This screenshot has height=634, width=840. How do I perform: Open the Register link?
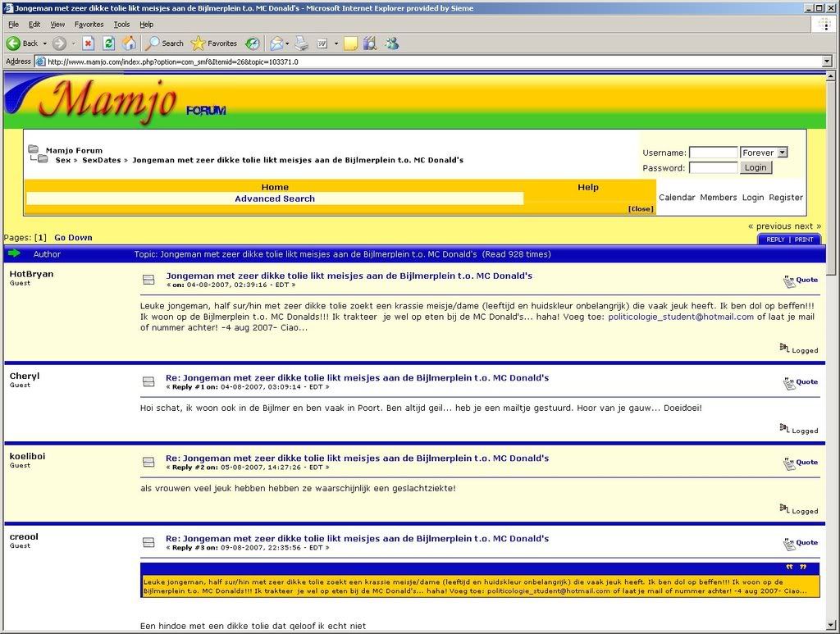tap(786, 197)
